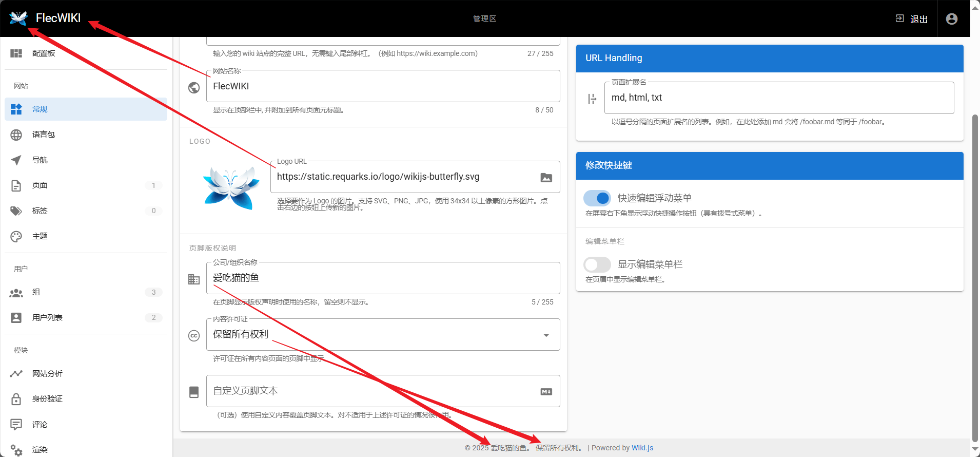This screenshot has height=457, width=980.
Task: Enable the 显示编辑菜单栏 switch
Action: (597, 264)
